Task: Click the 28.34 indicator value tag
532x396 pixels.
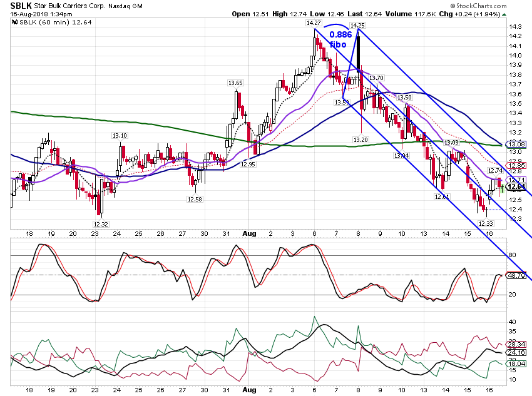Action: coord(516,345)
